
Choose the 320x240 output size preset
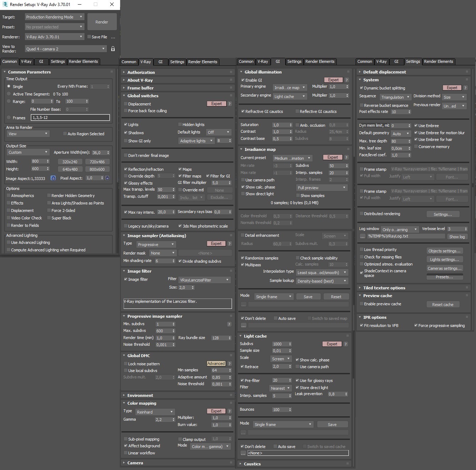(70, 162)
